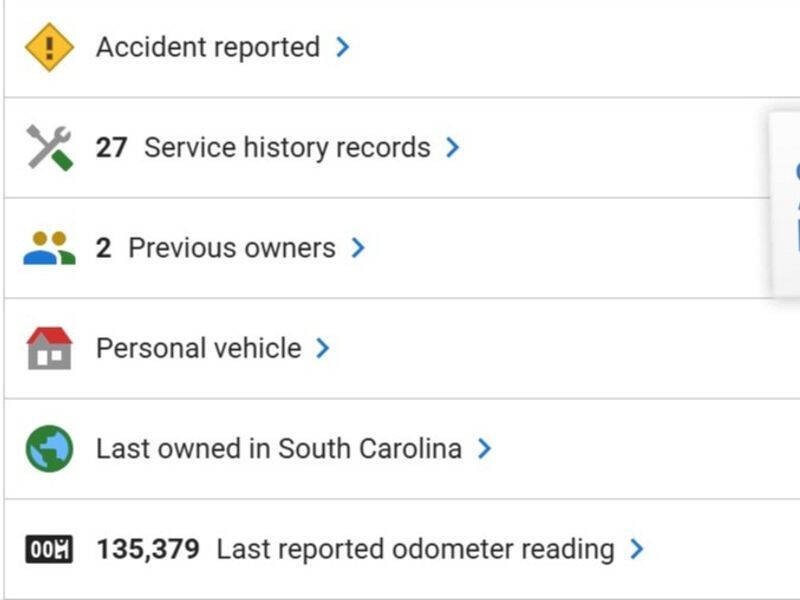The height and width of the screenshot is (600, 800).
Task: Click the yellow accident warning icon
Action: [x=49, y=47]
